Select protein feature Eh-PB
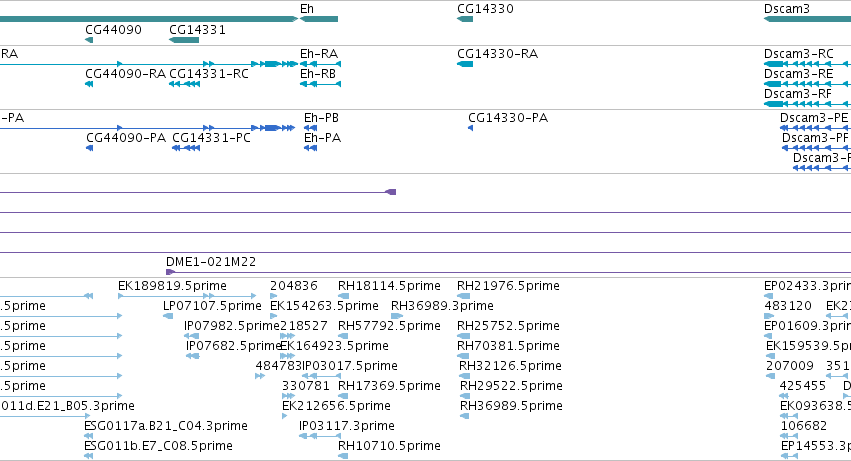851x461 pixels. tap(310, 128)
